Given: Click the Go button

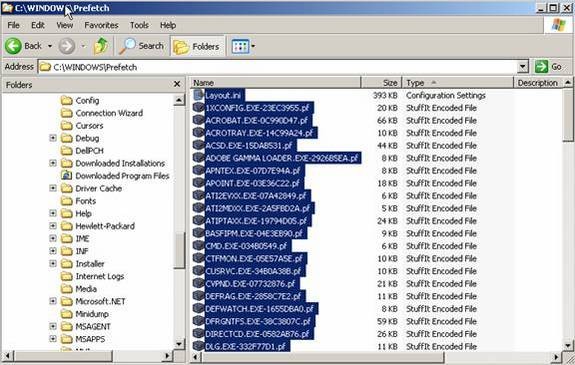Looking at the screenshot, I should tap(549, 67).
